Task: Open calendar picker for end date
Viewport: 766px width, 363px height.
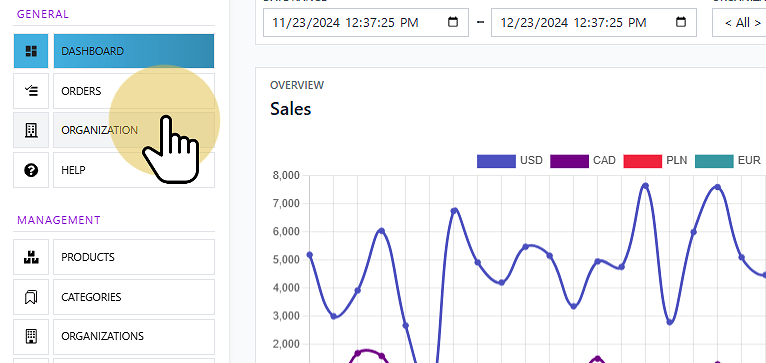Action: (x=681, y=22)
